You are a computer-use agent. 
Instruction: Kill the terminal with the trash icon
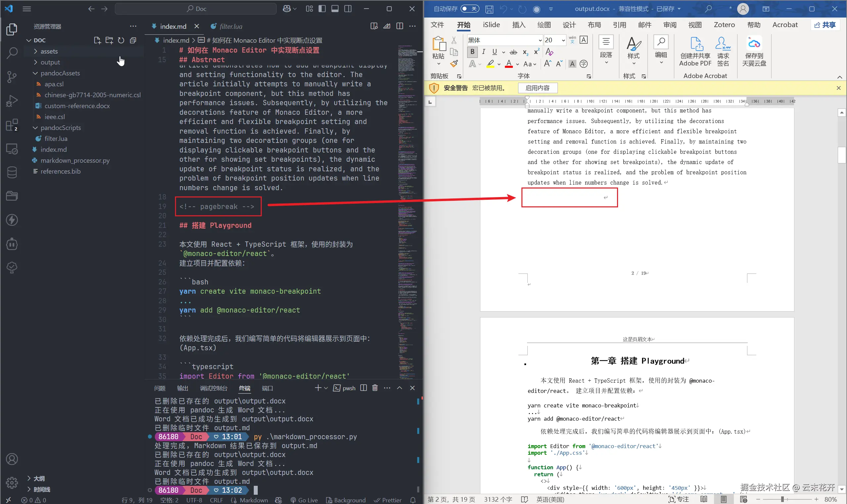(x=375, y=388)
